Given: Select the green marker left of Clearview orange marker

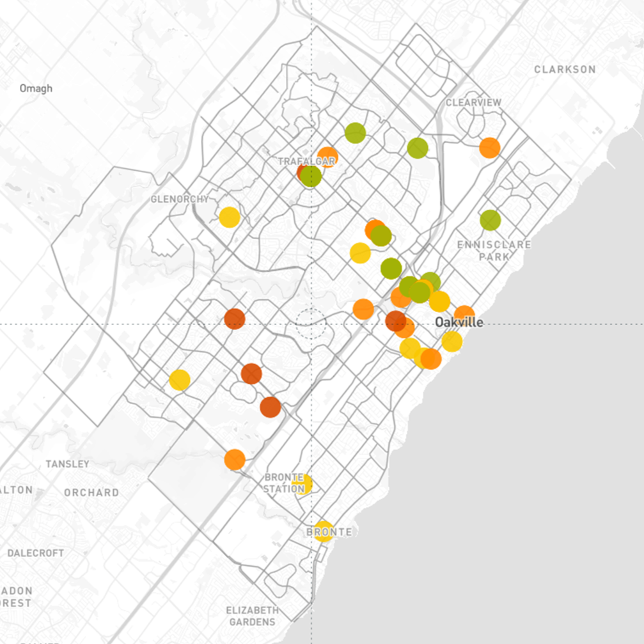Looking at the screenshot, I should point(418,148).
